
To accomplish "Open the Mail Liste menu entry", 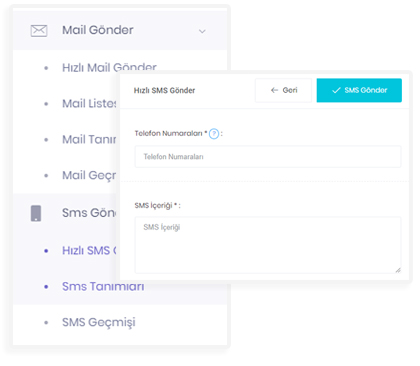I will [x=89, y=103].
